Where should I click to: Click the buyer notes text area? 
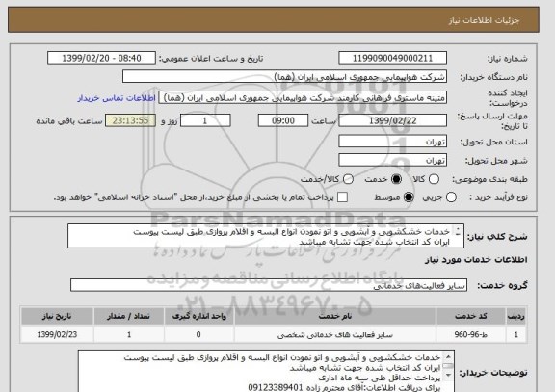pyautogui.click(x=266, y=371)
